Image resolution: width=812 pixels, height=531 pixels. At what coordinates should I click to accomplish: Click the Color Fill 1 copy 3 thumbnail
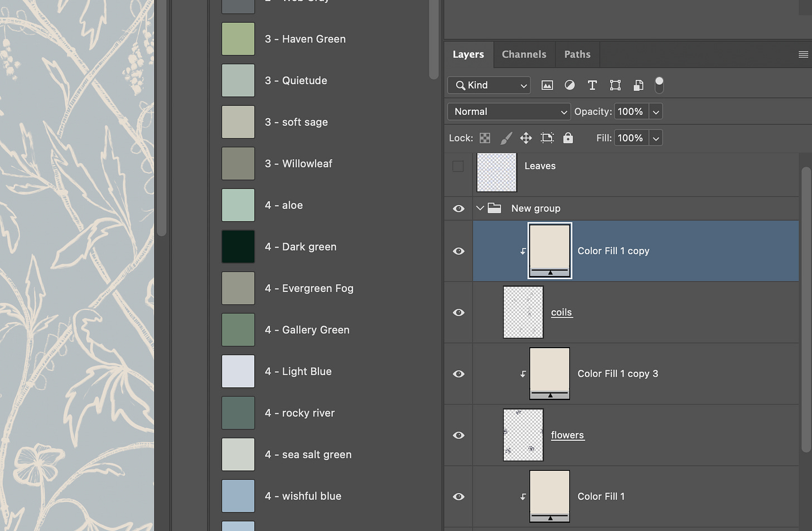550,373
